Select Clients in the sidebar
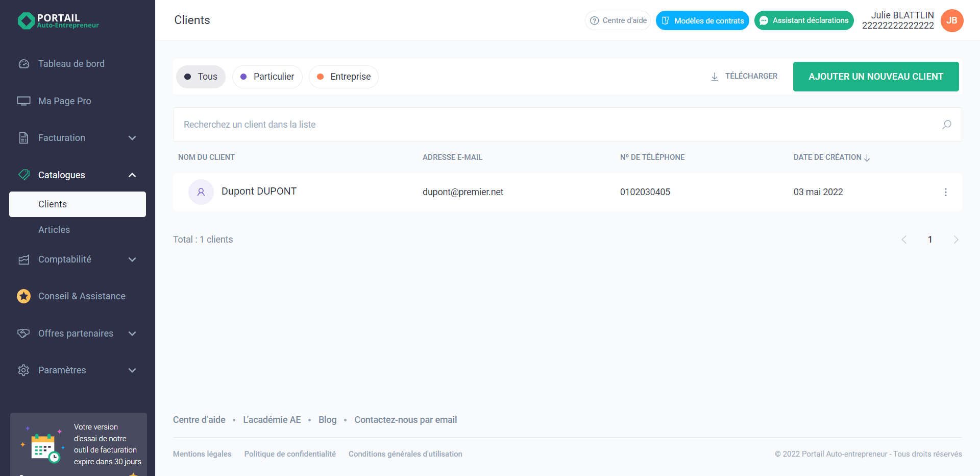Viewport: 980px width, 476px height. coord(53,204)
